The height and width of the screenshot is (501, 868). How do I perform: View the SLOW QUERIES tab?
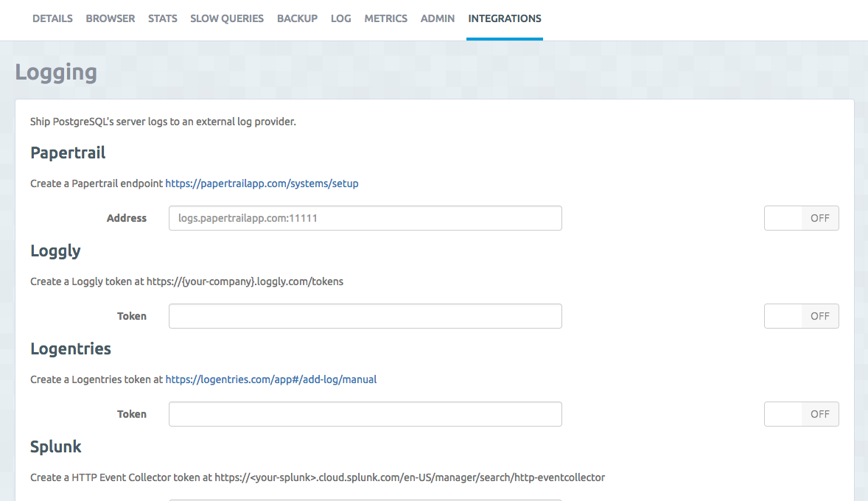pos(226,18)
